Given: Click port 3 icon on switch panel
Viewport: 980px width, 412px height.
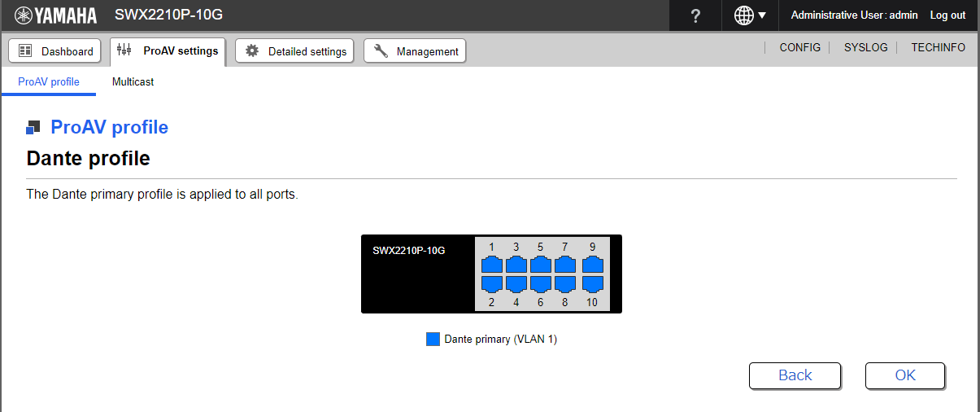Looking at the screenshot, I should click(516, 265).
